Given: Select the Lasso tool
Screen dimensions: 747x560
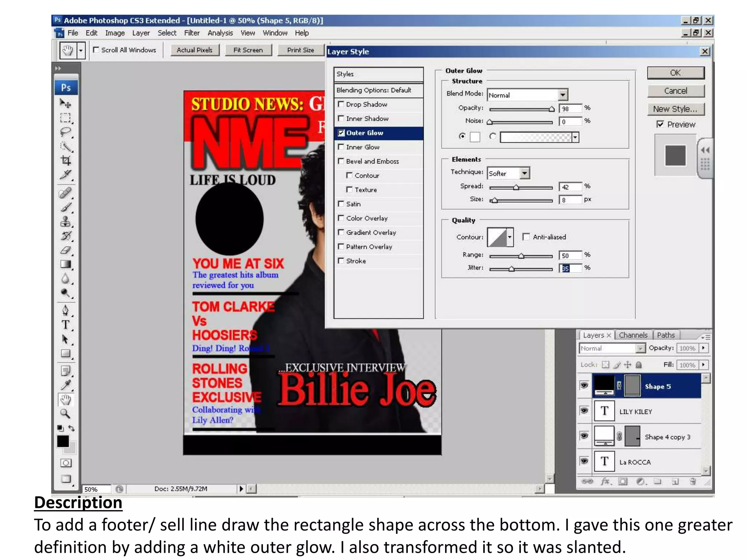Looking at the screenshot, I should point(66,132).
